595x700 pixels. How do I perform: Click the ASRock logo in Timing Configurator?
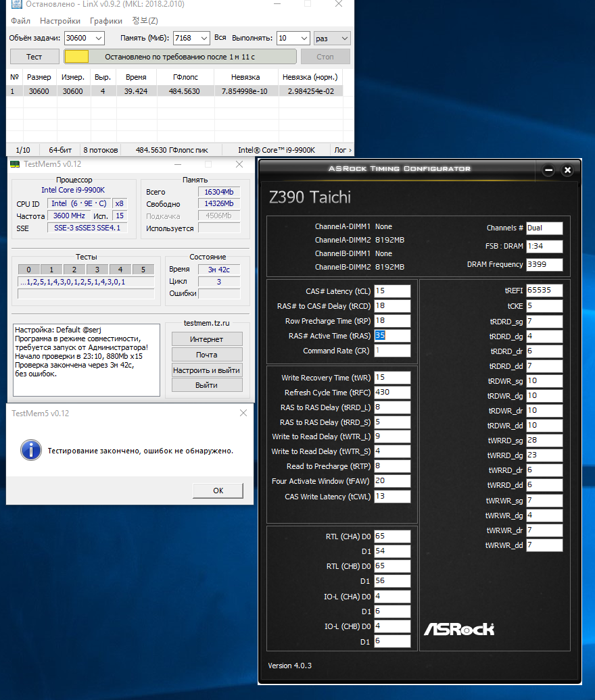(458, 629)
